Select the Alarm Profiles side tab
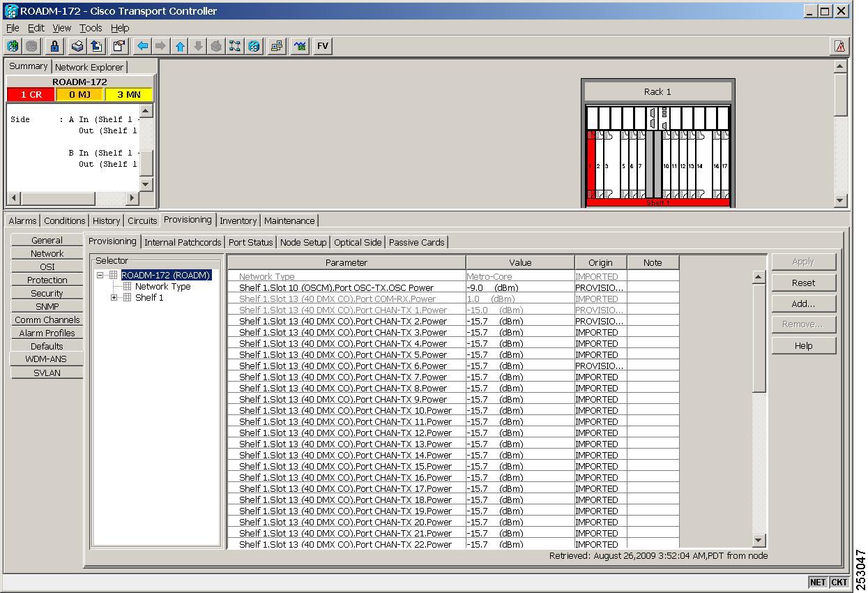Image resolution: width=868 pixels, height=593 pixels. 47,333
